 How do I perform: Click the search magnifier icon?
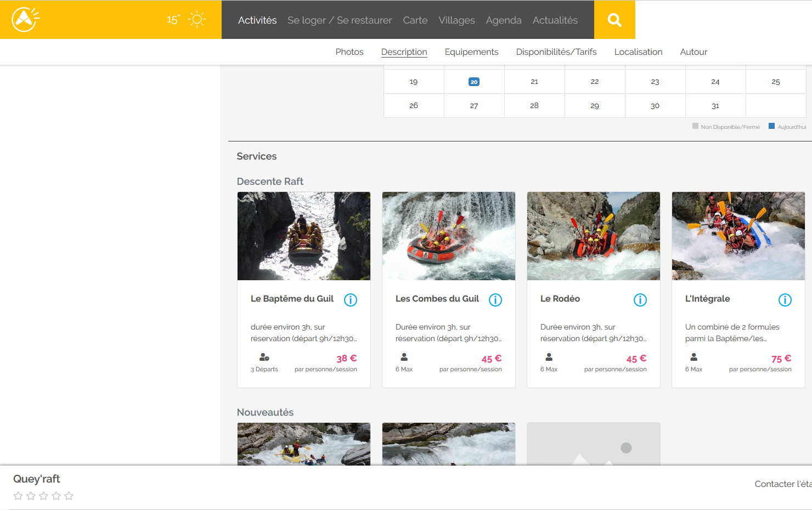coord(614,20)
